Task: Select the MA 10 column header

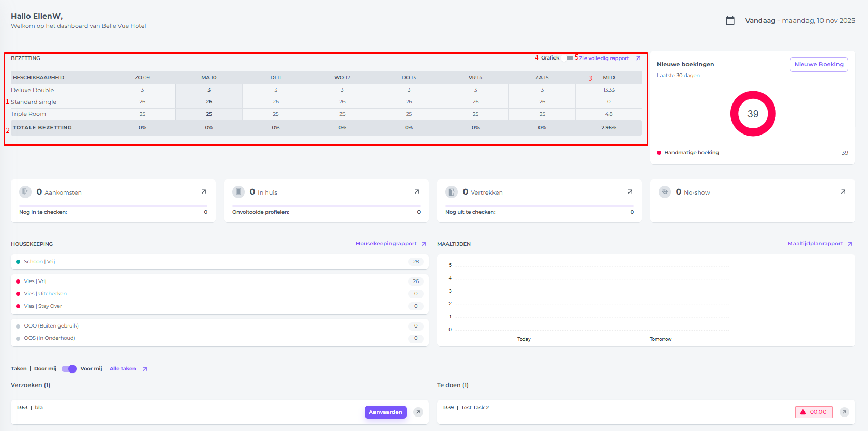Action: click(x=209, y=78)
